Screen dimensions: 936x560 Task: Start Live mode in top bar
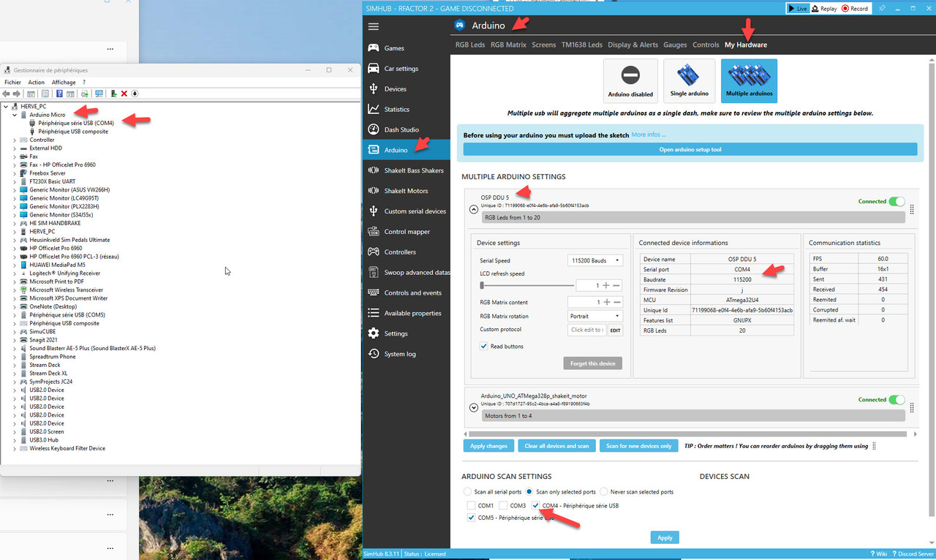tap(798, 9)
